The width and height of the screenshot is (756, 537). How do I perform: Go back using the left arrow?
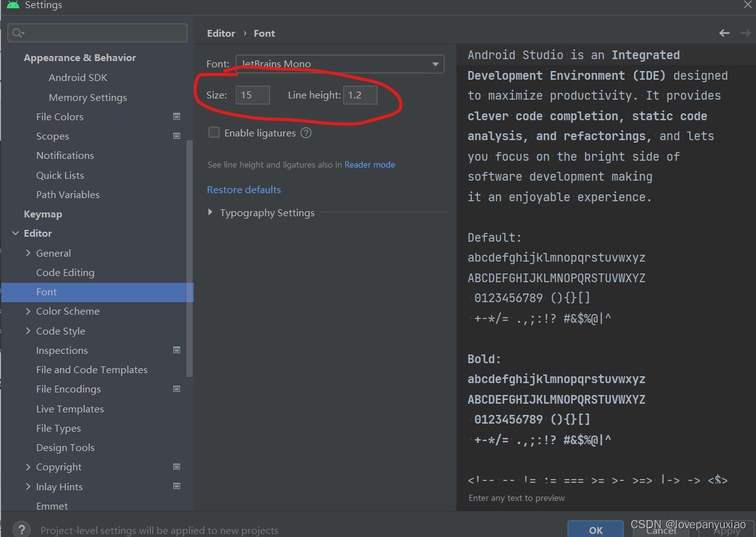(x=724, y=33)
